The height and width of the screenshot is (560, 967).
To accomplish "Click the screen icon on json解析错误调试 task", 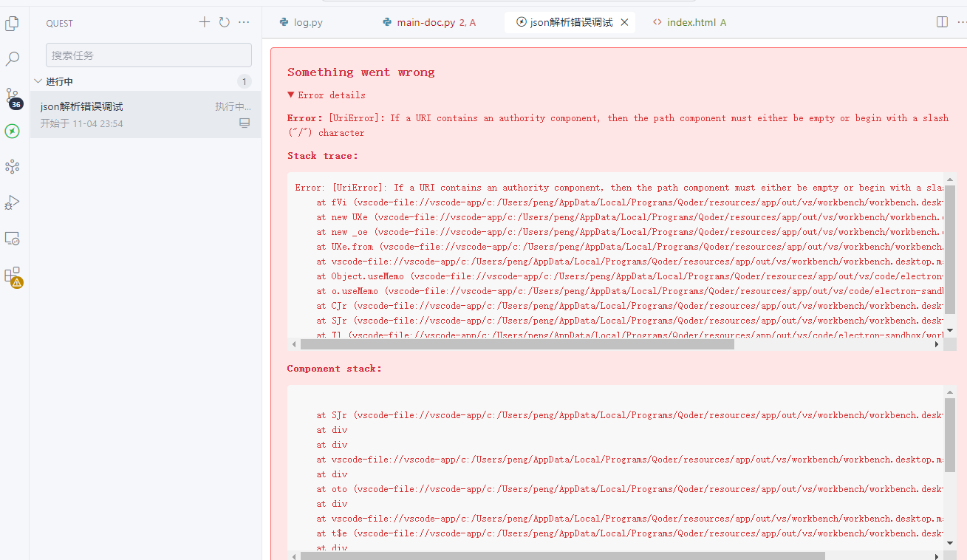I will (x=245, y=123).
